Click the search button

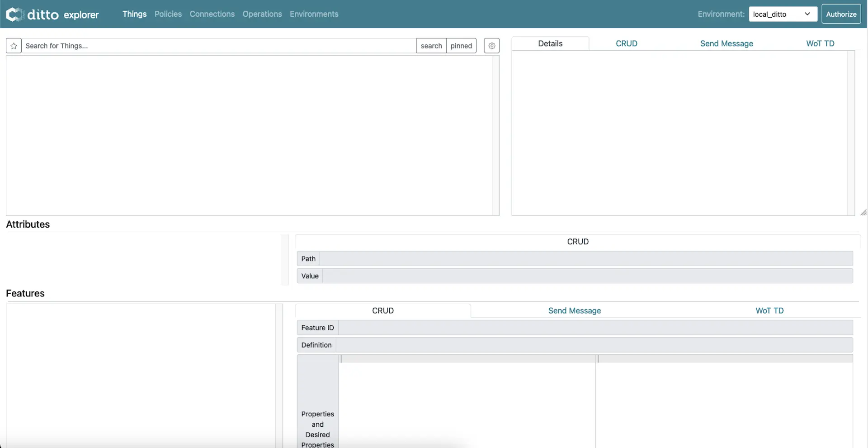[431, 46]
